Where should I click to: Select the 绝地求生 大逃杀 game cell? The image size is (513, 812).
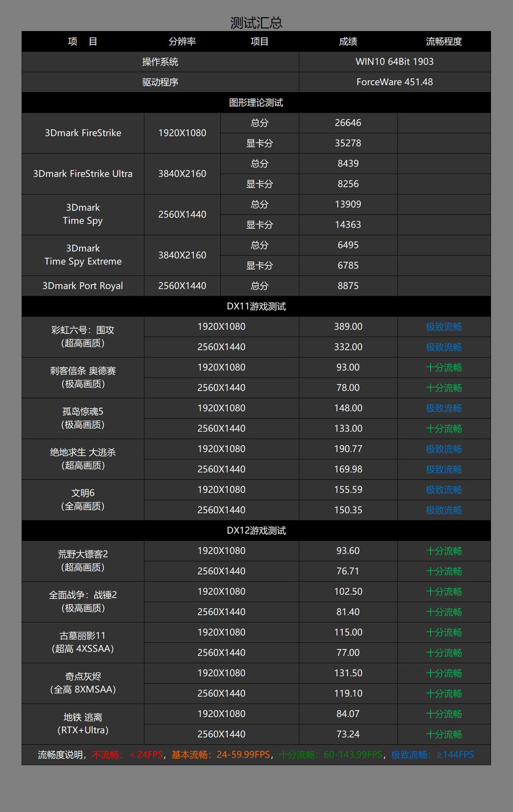(83, 459)
